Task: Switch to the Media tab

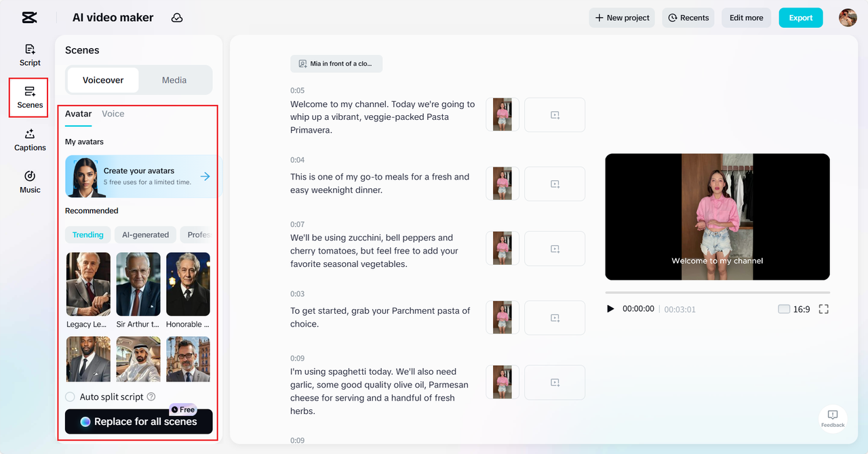Action: tap(174, 79)
